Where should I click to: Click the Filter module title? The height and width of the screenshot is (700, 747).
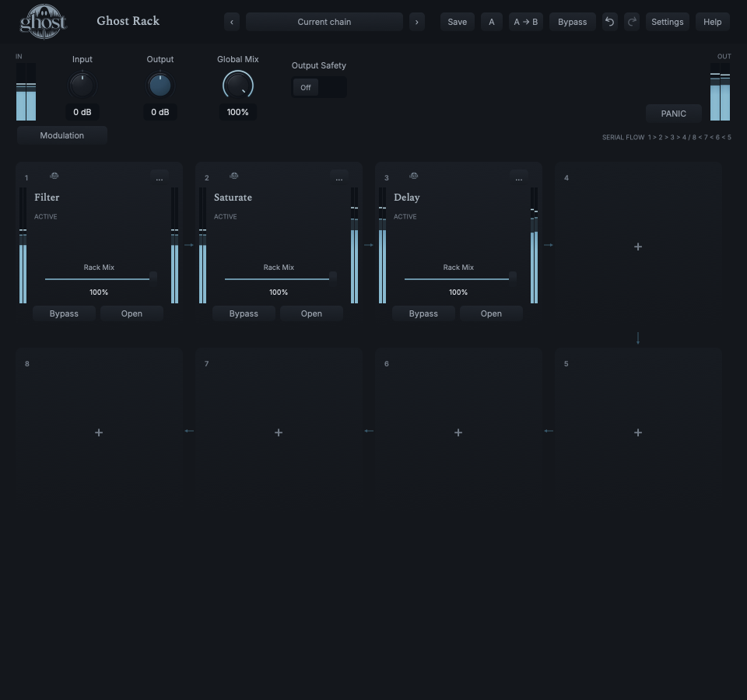coord(47,197)
